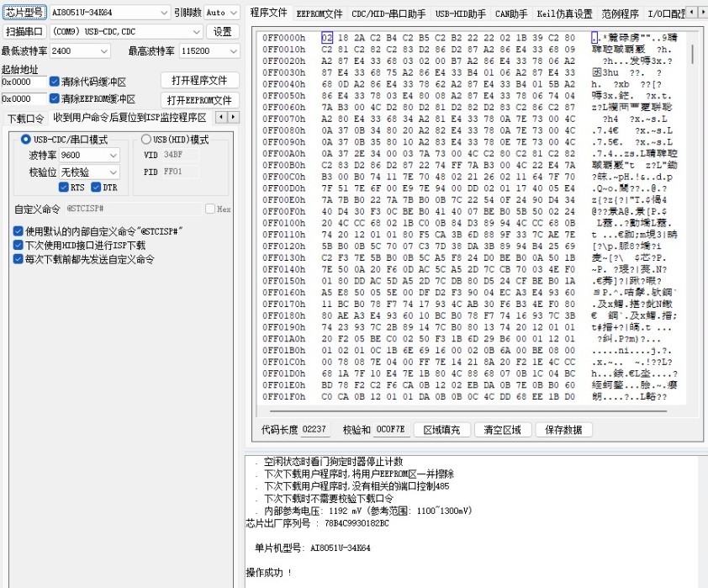Toggle 使用默认的内部自定义命令 checkbox
Image resolution: width=708 pixels, height=588 pixels.
(x=18, y=231)
